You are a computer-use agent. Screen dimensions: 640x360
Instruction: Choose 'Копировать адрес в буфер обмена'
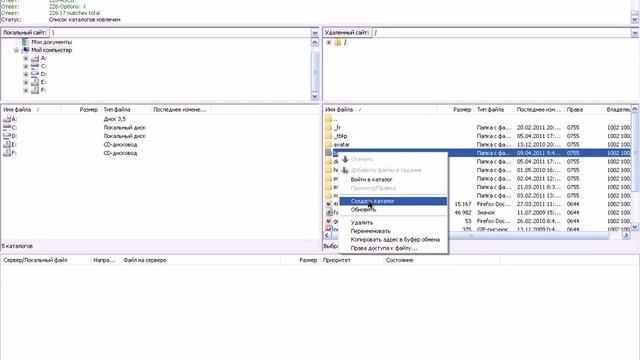tap(393, 240)
